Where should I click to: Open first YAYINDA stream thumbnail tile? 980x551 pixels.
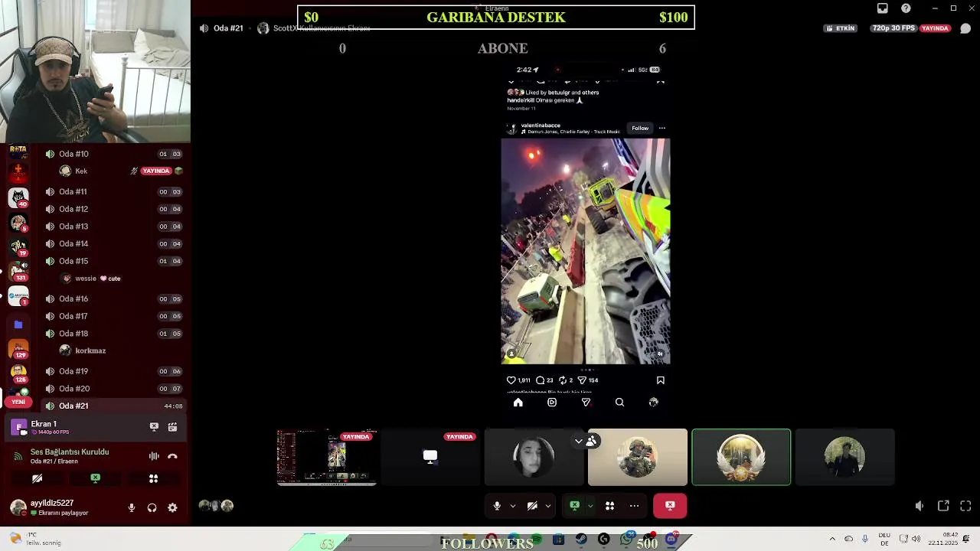[x=327, y=458]
